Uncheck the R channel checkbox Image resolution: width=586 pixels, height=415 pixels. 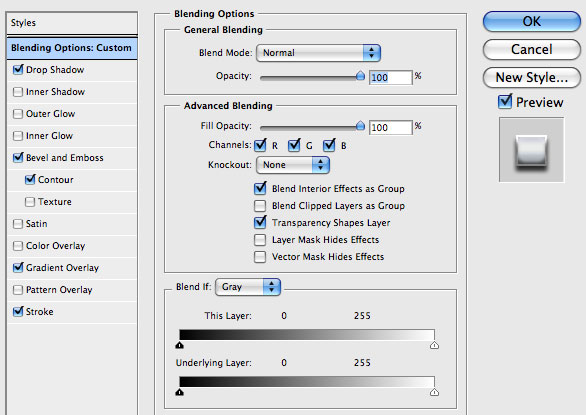260,145
